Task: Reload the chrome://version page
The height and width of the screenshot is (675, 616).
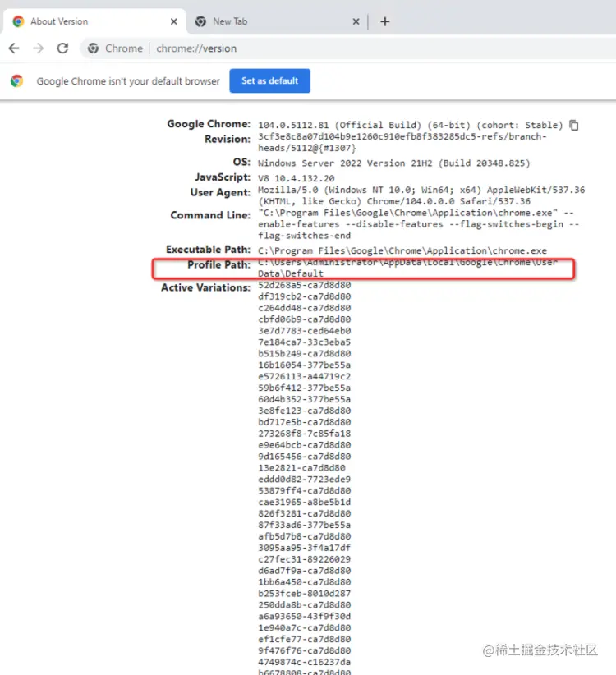Action: (63, 48)
